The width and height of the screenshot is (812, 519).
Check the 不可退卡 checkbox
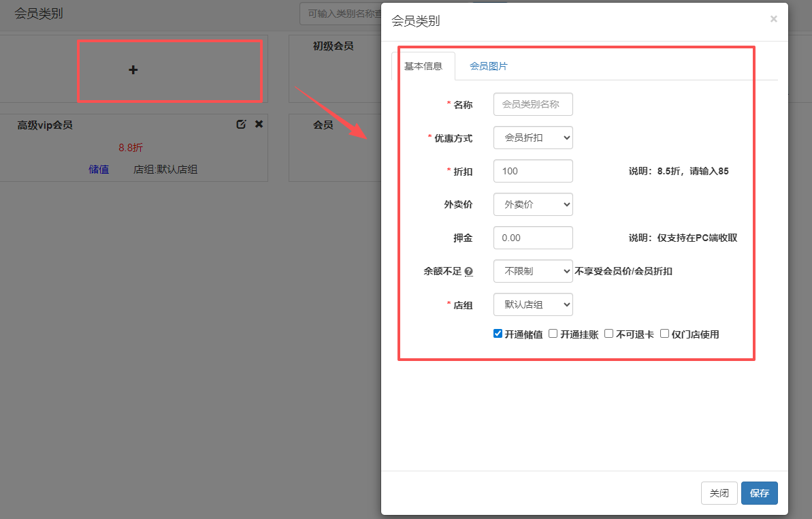point(609,334)
